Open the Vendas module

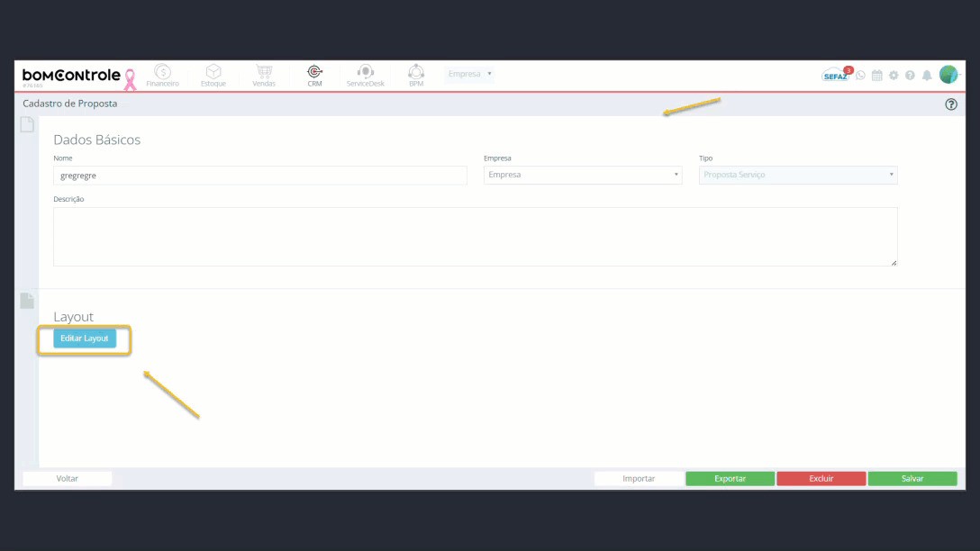point(264,76)
